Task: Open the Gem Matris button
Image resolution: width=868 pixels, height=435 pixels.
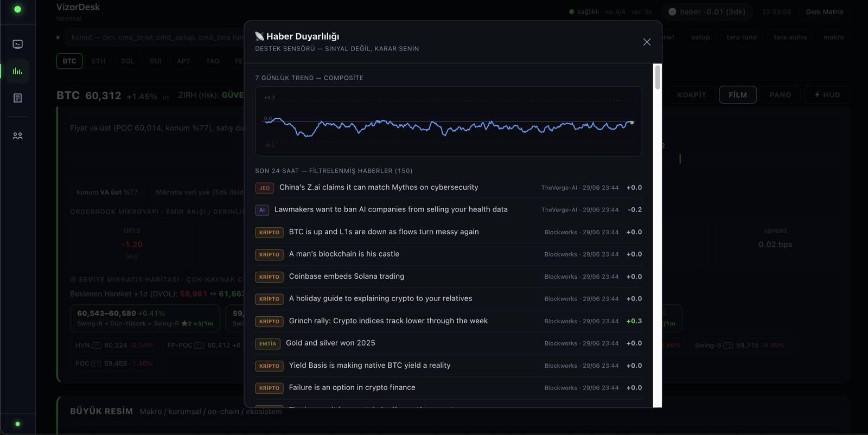Action: (824, 11)
